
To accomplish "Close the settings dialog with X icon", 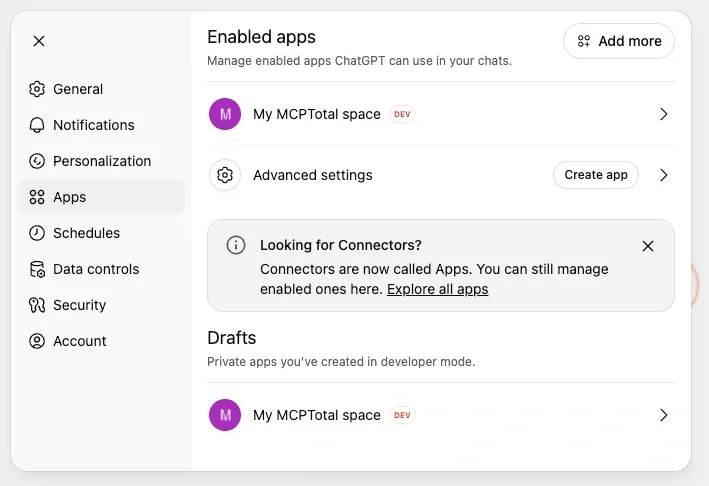I will pyautogui.click(x=39, y=41).
